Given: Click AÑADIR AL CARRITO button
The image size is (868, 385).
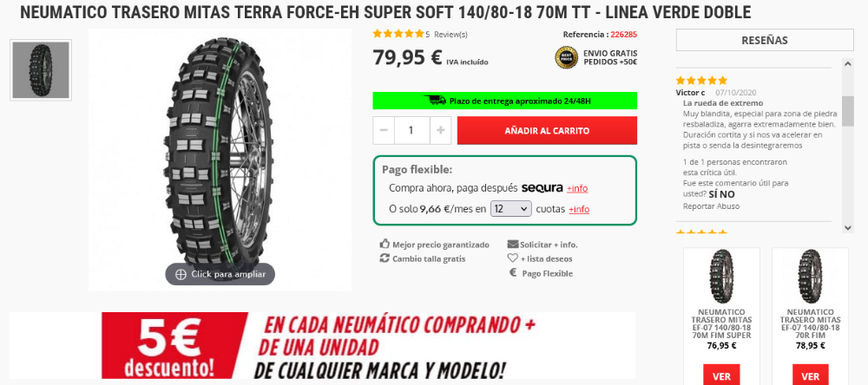Looking at the screenshot, I should click(x=547, y=131).
